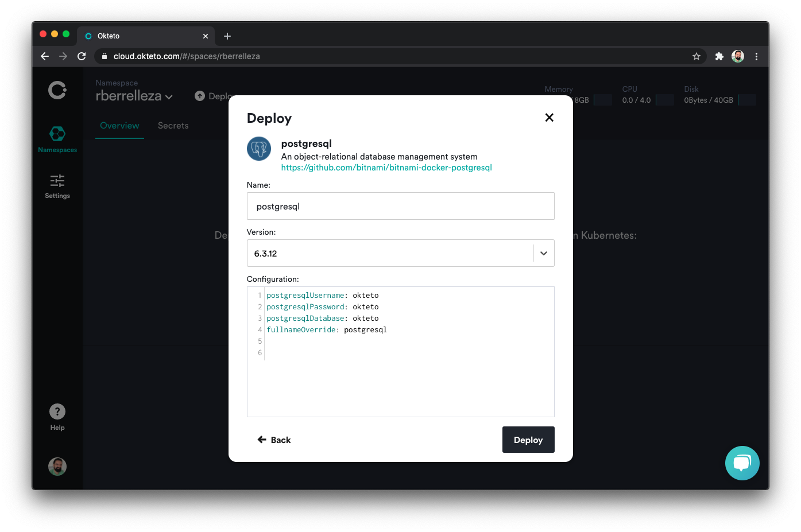
Task: Open Settings in the sidebar
Action: (x=57, y=187)
